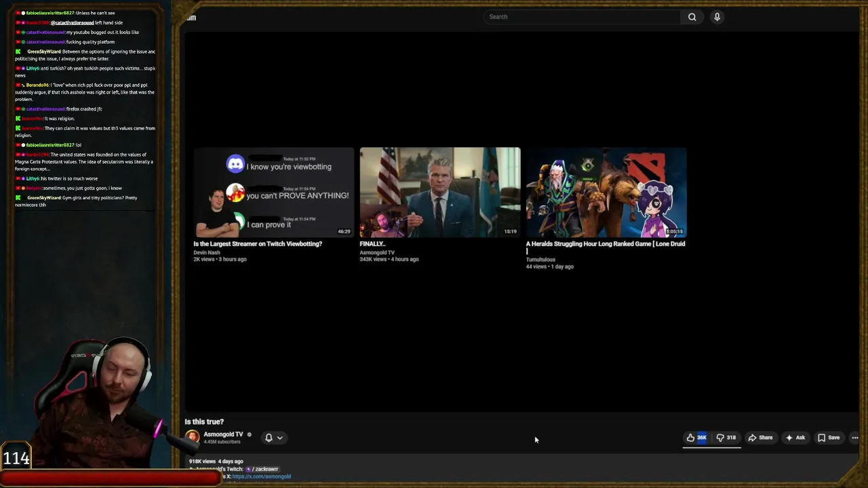Click chat message 'It was religion.'

[x=60, y=119]
